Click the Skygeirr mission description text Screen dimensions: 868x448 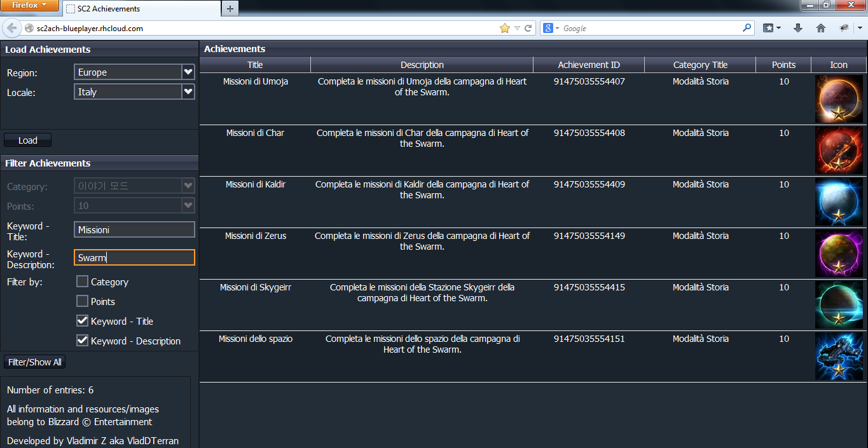click(422, 292)
